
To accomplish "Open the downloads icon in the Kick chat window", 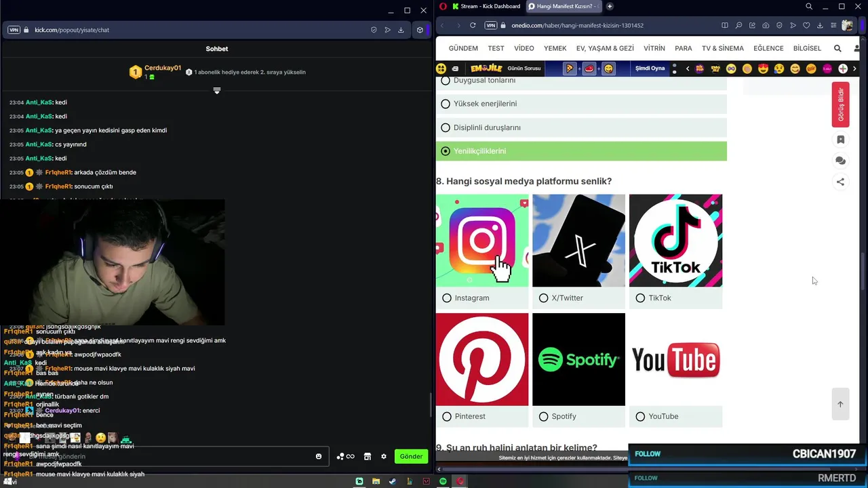I will [401, 30].
